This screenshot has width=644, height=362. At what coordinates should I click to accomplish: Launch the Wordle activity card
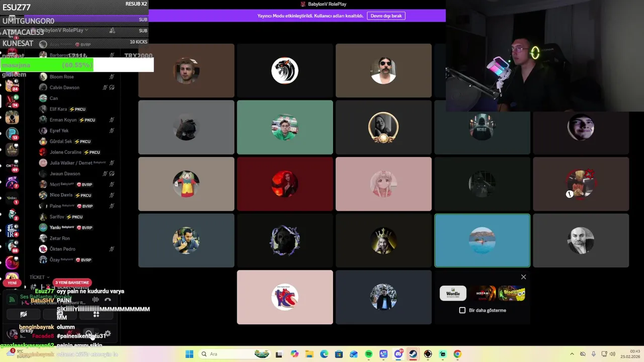point(453,293)
